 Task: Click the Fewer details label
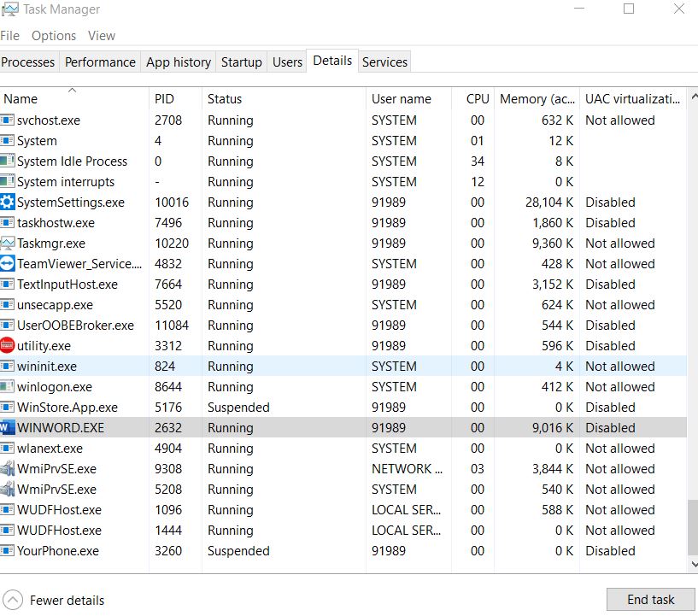pos(67,601)
